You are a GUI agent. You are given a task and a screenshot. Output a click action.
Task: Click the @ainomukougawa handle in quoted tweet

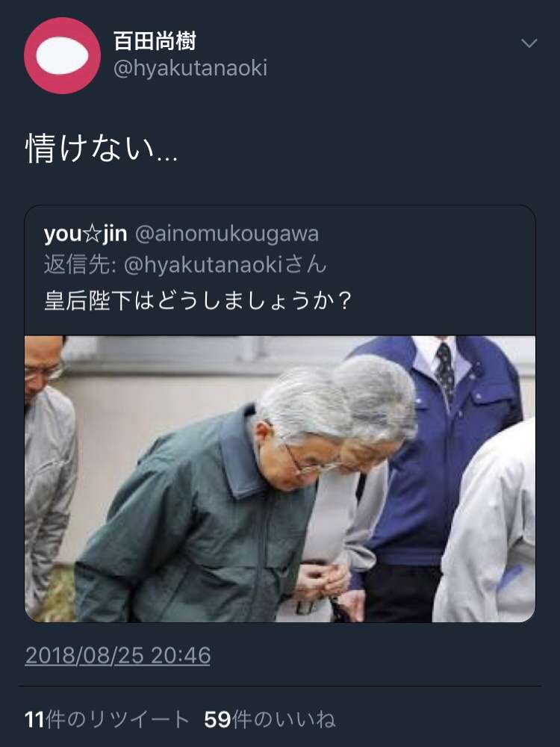[227, 234]
